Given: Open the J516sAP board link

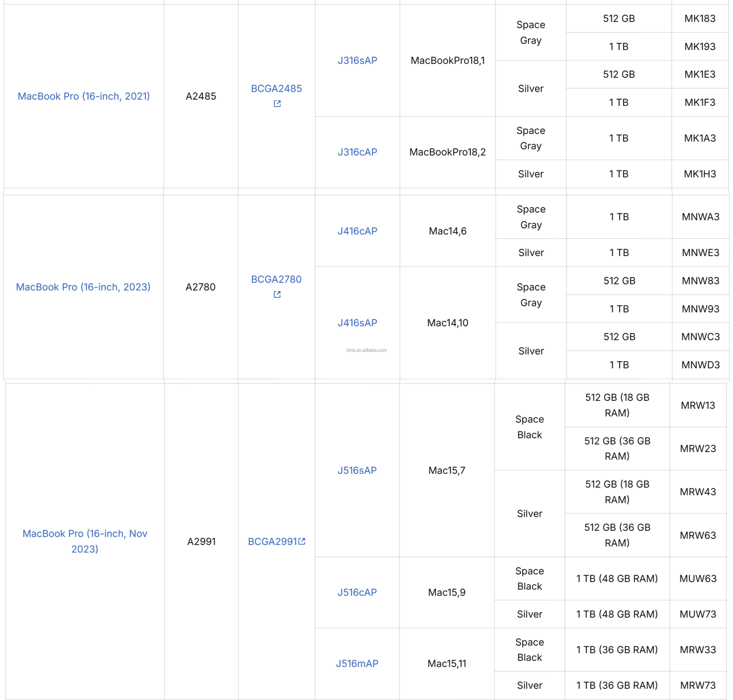Looking at the screenshot, I should tap(357, 471).
